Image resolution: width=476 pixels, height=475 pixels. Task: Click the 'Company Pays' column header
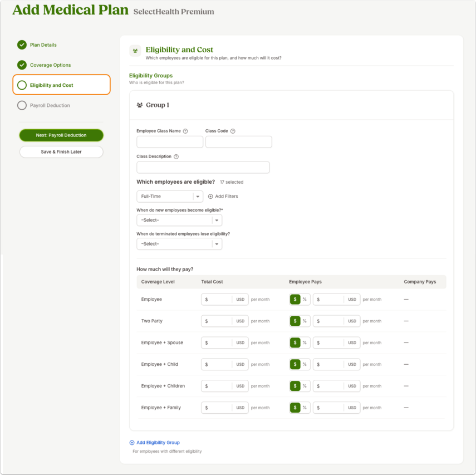click(420, 282)
